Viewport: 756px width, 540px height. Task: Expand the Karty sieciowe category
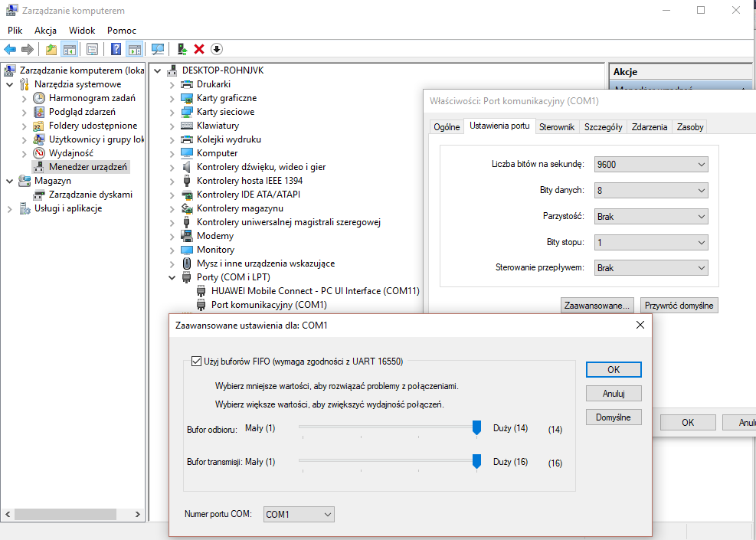tap(172, 113)
